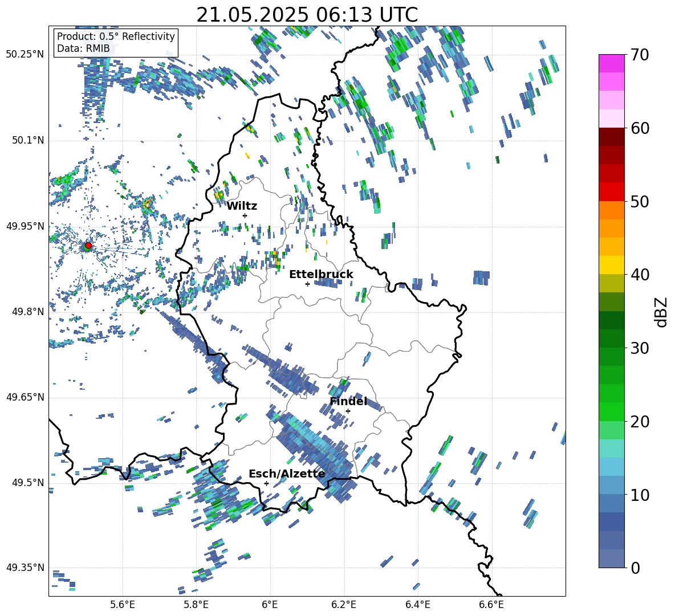
Task: Click the 49.5°N latitude label
Action: [27, 483]
